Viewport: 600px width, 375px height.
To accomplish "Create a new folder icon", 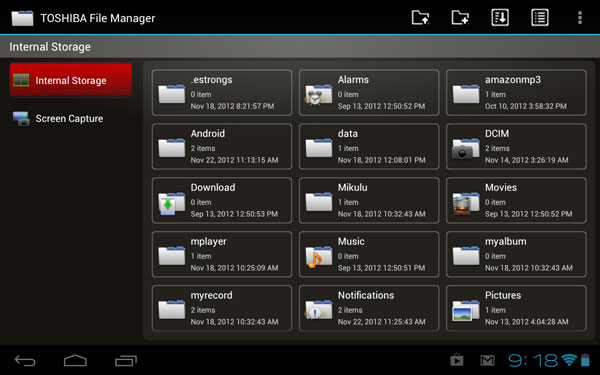I will pos(460,18).
